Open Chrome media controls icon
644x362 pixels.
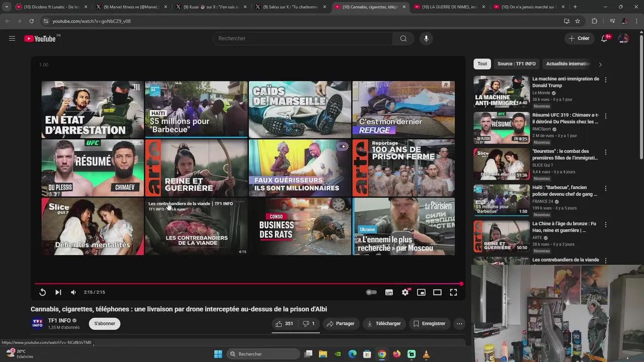pos(612,21)
